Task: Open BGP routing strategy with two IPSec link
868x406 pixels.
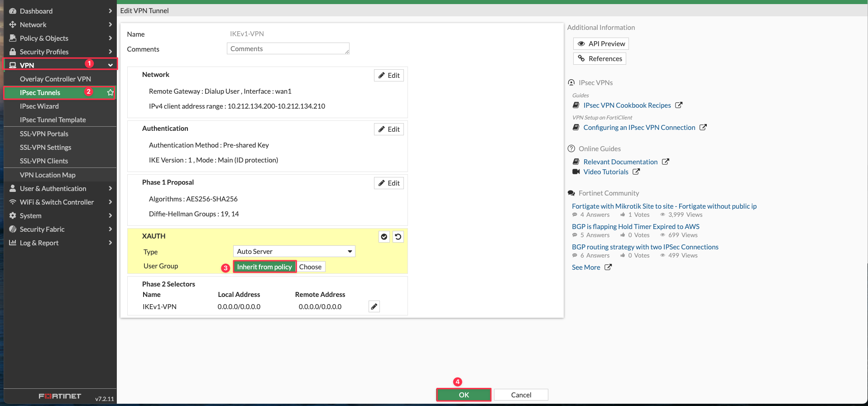Action: click(x=645, y=247)
